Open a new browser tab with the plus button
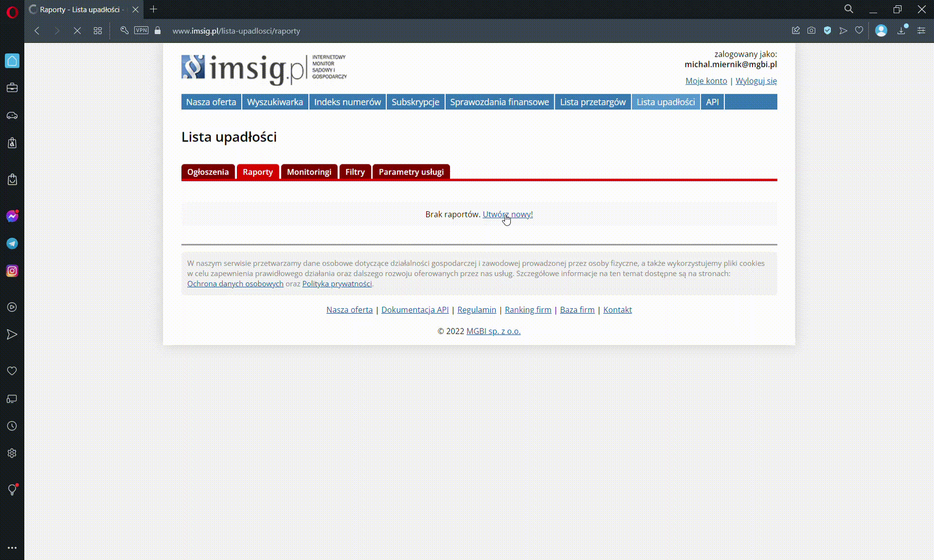This screenshot has width=934, height=560. pyautogui.click(x=154, y=9)
